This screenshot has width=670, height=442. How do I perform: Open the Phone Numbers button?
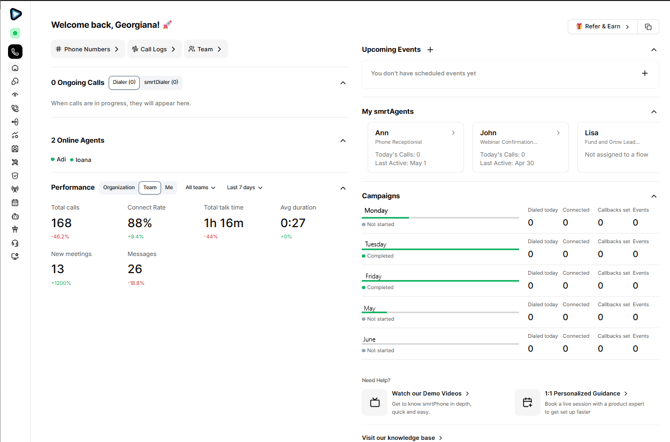[x=88, y=49]
